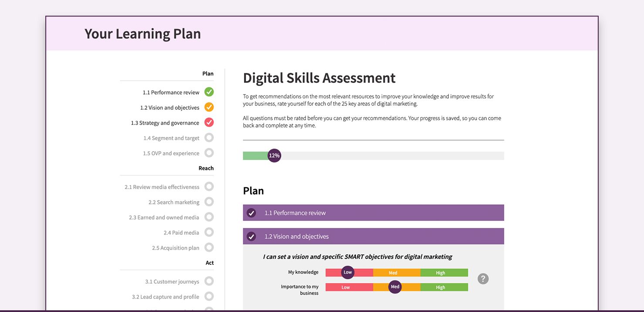644x312 pixels.
Task: Click the orange check icon for 1.2 Vision and objectives
Action: pos(209,107)
